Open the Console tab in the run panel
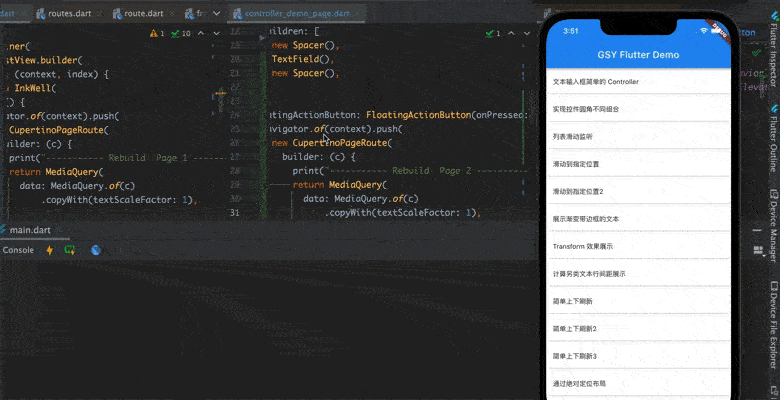The image size is (780, 400). click(x=18, y=250)
